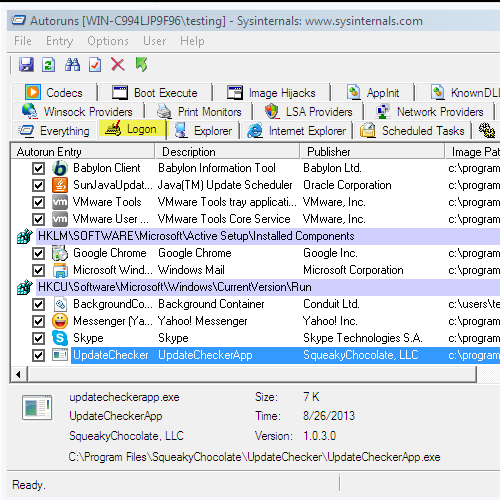Image resolution: width=500 pixels, height=500 pixels.
Task: Click the VMware User entry icon
Action: [x=60, y=219]
